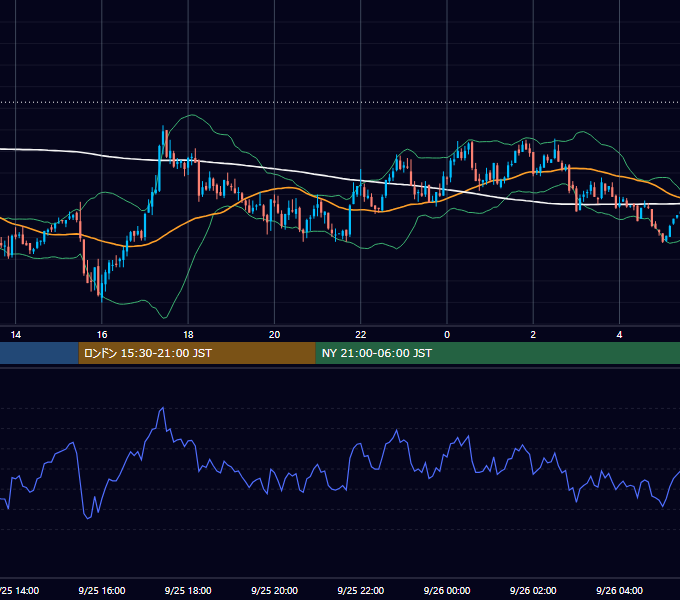Image resolution: width=680 pixels, height=600 pixels.
Task: Click the hour label 18 on chart axis
Action: [188, 335]
